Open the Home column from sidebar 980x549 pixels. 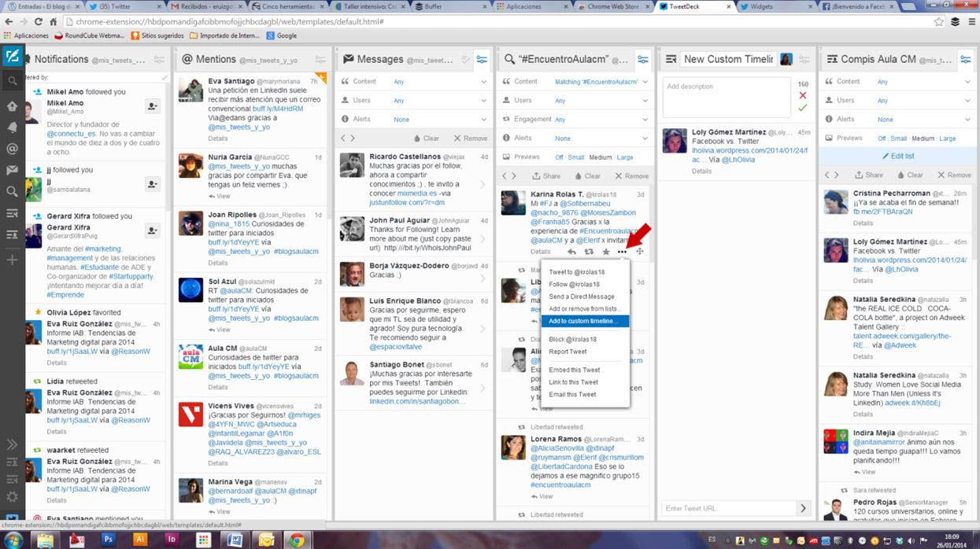point(12,106)
